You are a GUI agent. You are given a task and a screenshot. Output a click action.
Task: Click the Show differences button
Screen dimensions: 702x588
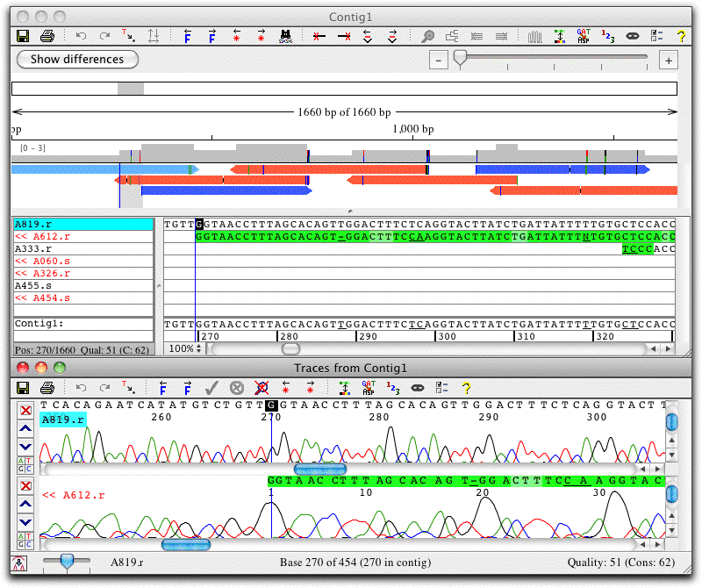pyautogui.click(x=77, y=59)
